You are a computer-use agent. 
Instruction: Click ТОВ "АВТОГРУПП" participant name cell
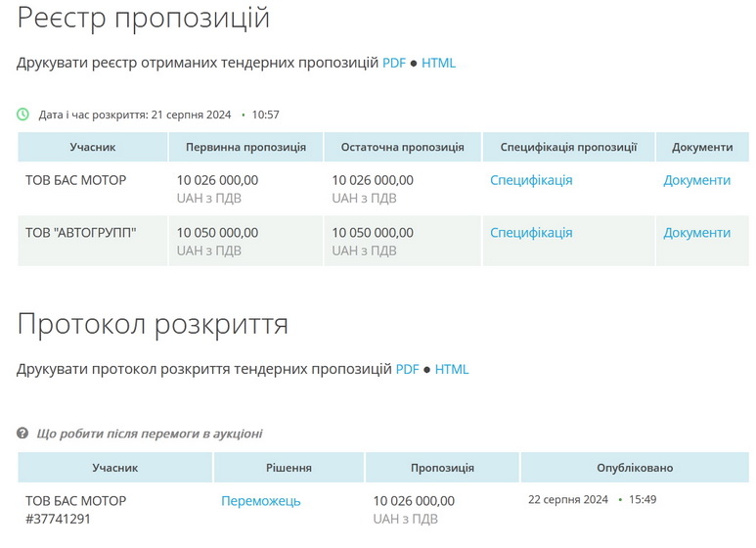pyautogui.click(x=81, y=233)
